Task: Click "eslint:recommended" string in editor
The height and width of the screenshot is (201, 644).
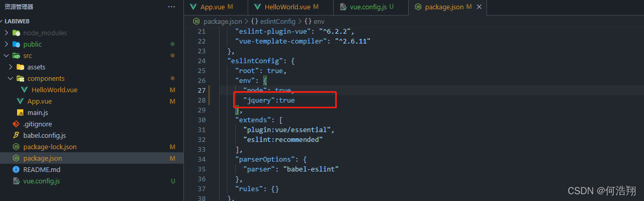Action: coord(283,139)
